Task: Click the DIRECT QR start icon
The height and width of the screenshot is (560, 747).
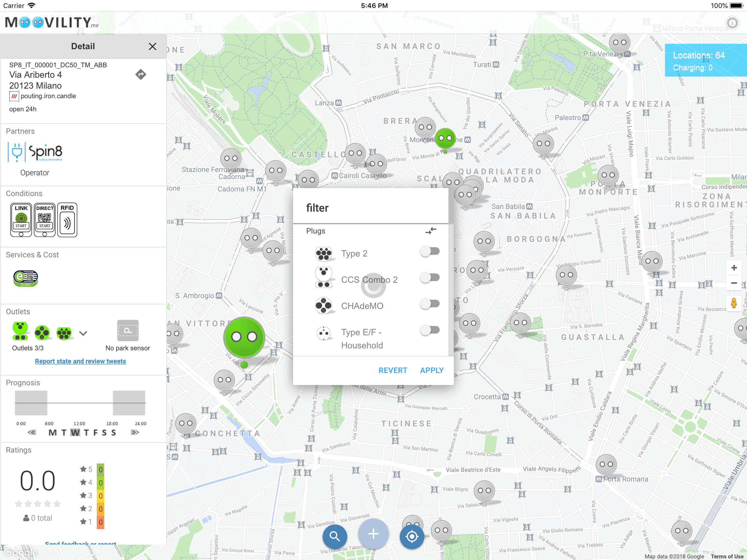Action: (45, 220)
